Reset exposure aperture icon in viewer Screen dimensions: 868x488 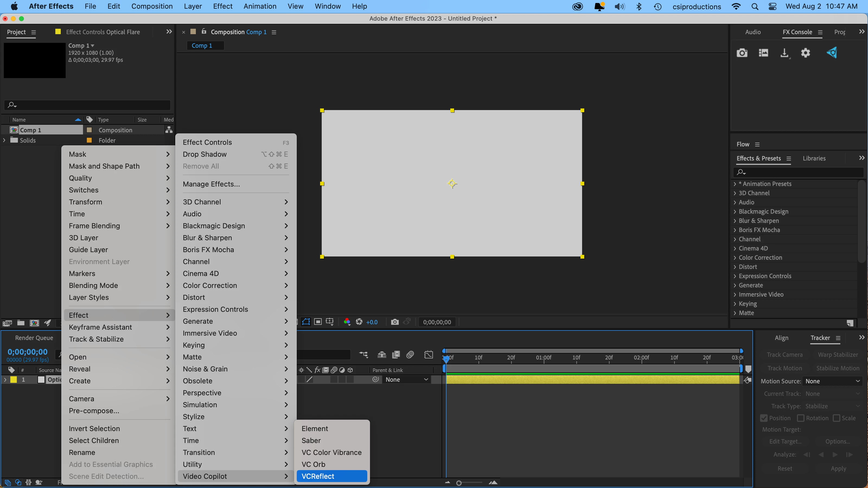tap(359, 322)
